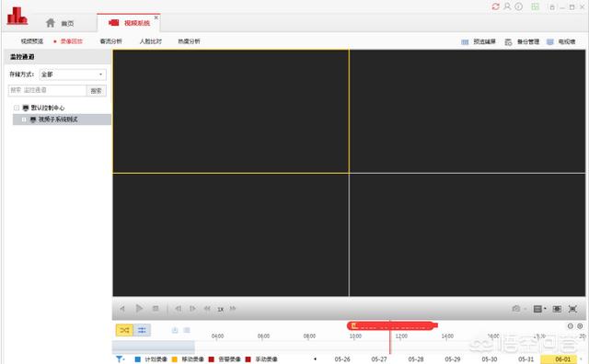The height and width of the screenshot is (364, 589).
Task: Click the play button
Action: pyautogui.click(x=139, y=309)
